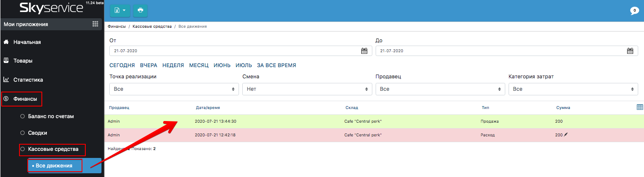The width and height of the screenshot is (644, 177).
Task: Open the Смена dropdown
Action: pyautogui.click(x=307, y=89)
